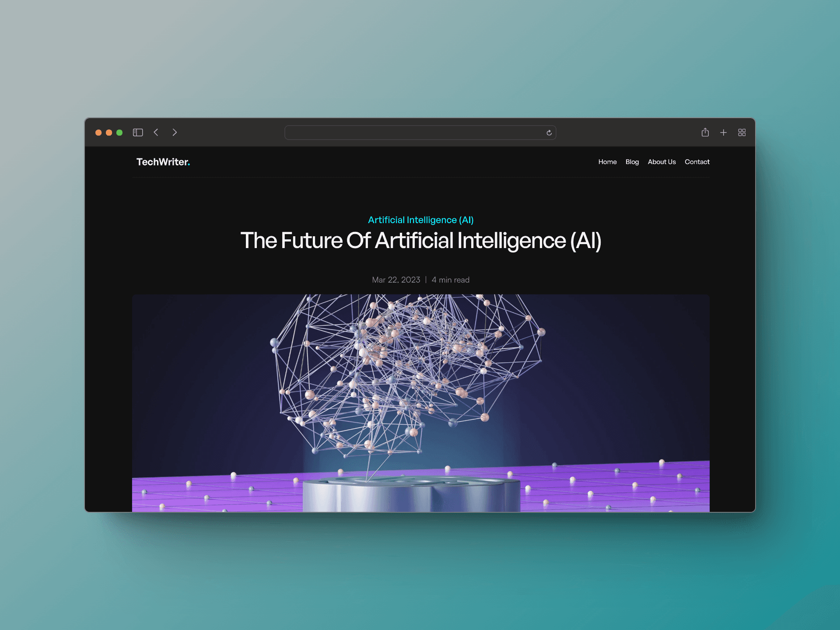This screenshot has width=840, height=630.
Task: Navigate to the Home menu item
Action: tap(606, 161)
